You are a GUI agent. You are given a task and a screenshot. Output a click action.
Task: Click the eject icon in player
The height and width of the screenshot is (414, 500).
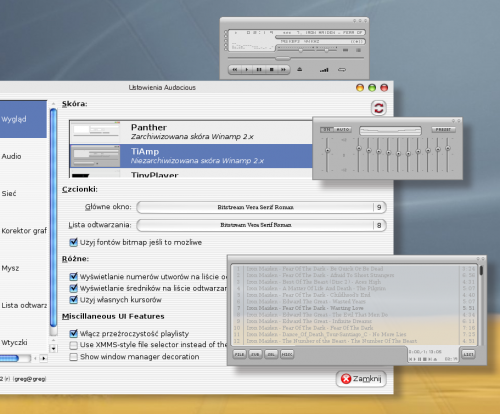tap(300, 69)
